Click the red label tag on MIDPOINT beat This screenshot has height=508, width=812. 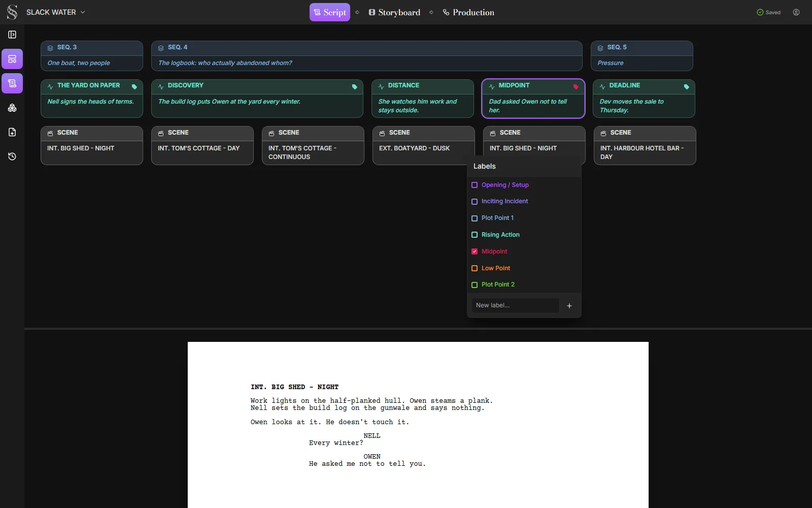coord(576,87)
